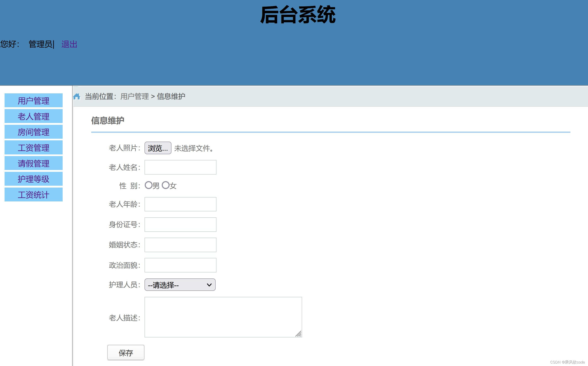Open the 房间管理 sidebar menu

33,132
